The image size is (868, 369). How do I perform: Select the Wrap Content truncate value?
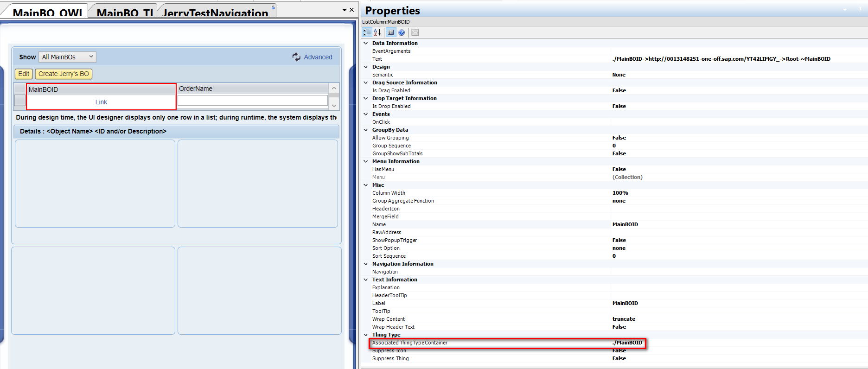[x=624, y=319]
